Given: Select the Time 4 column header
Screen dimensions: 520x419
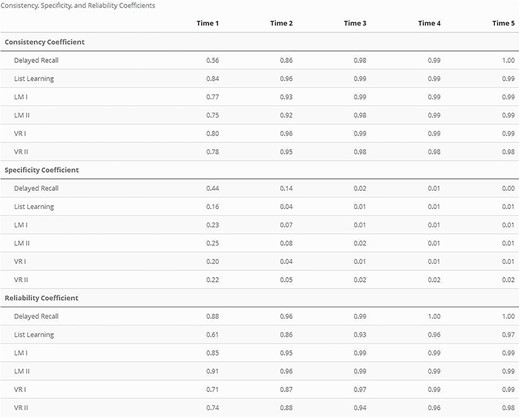Looking at the screenshot, I should tap(429, 23).
